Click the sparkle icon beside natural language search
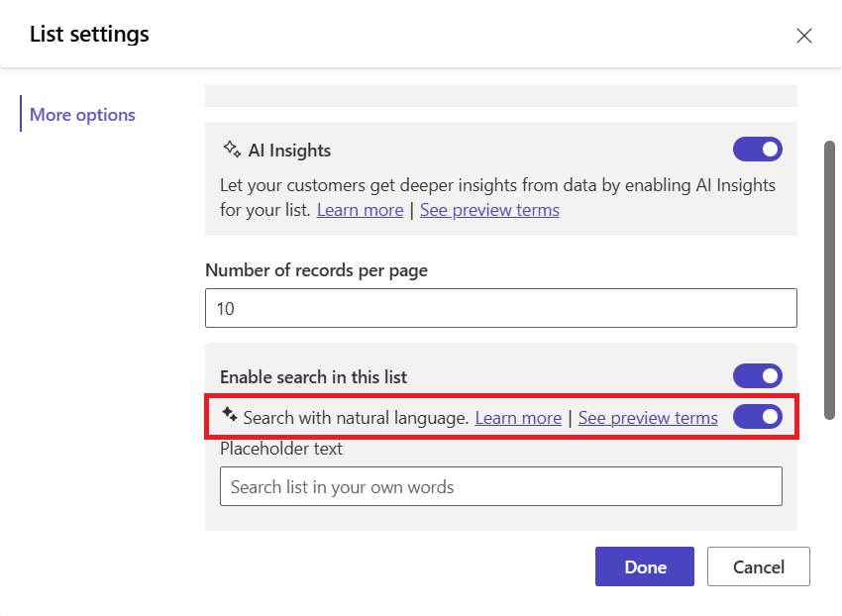Viewport: 842px width, 616px height. pos(229,417)
